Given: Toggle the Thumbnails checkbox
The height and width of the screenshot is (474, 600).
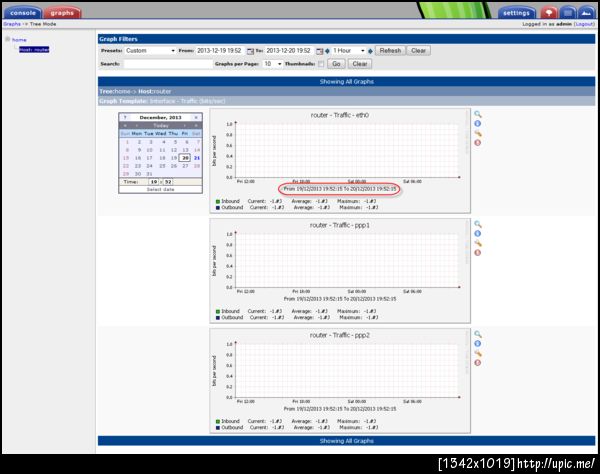Looking at the screenshot, I should pyautogui.click(x=321, y=64).
